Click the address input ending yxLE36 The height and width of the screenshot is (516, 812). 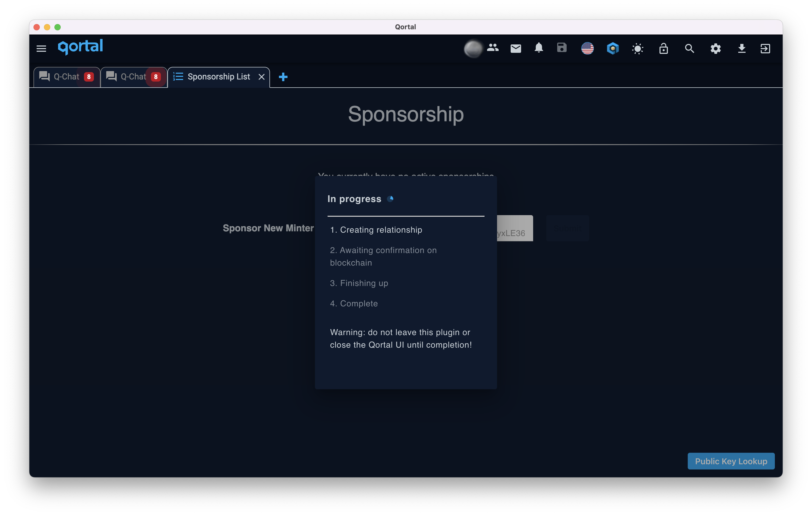coord(515,228)
